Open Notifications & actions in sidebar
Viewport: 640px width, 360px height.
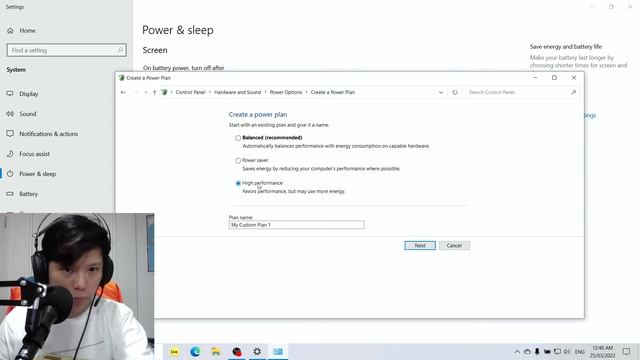pyautogui.click(x=48, y=134)
